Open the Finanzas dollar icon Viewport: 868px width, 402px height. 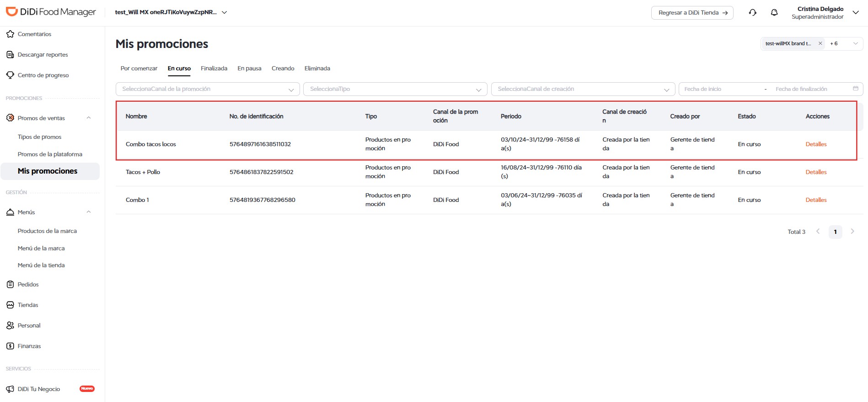pos(10,346)
